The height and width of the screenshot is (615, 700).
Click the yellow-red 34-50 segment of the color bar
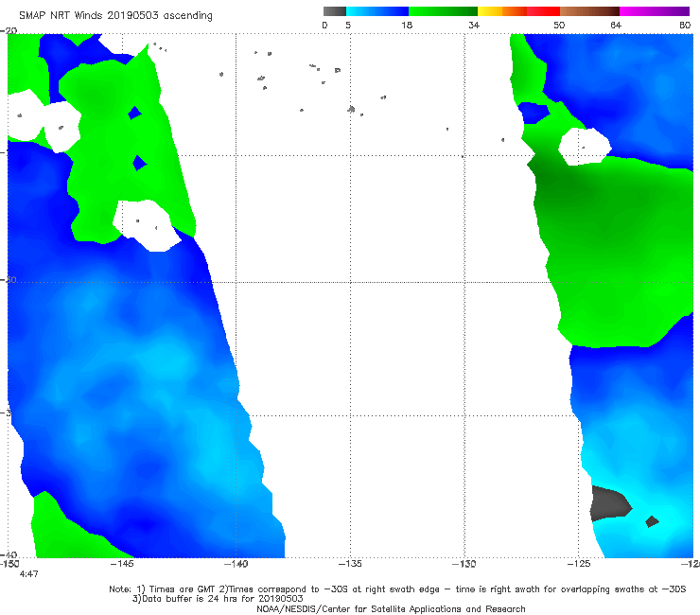[518, 11]
